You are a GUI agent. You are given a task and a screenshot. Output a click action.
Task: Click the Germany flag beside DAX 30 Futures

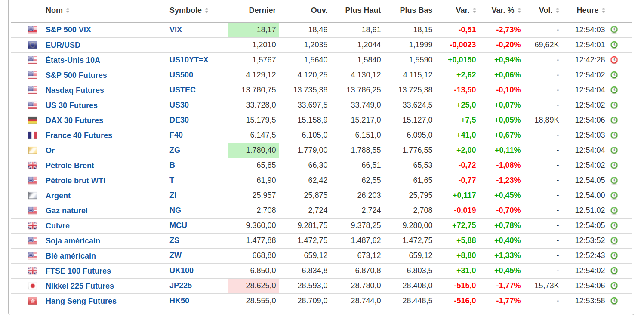(33, 120)
